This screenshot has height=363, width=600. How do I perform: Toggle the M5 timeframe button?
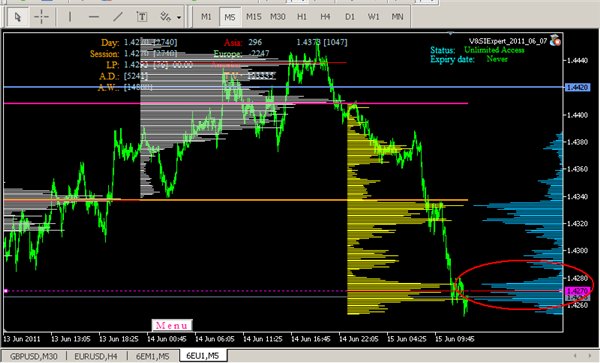(230, 17)
